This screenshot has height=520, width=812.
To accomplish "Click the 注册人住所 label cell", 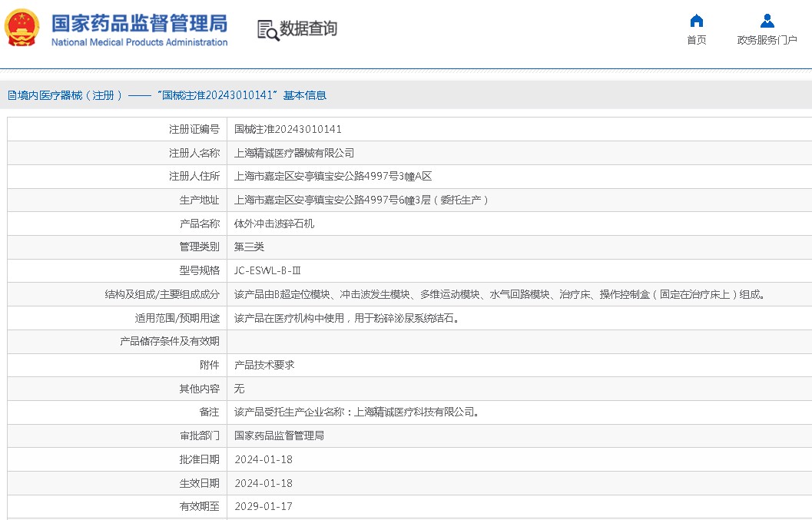I will pos(117,176).
